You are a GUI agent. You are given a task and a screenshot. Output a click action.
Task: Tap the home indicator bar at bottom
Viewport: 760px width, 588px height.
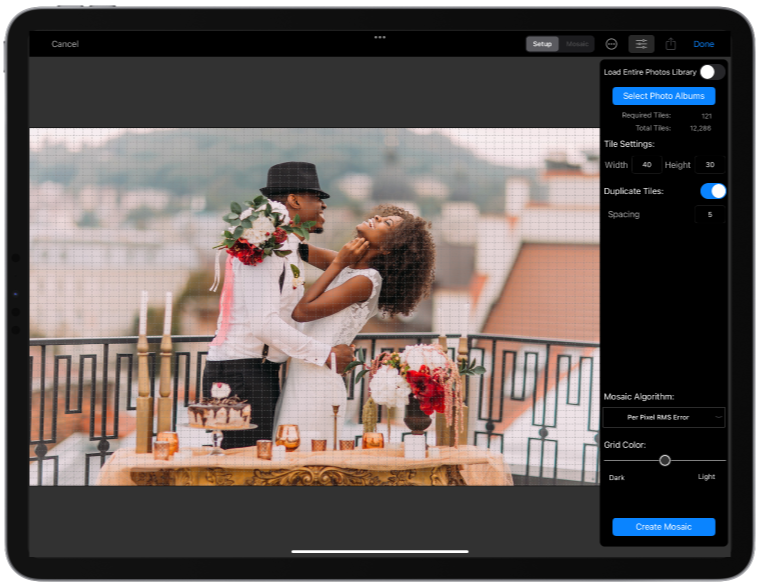coord(380,551)
